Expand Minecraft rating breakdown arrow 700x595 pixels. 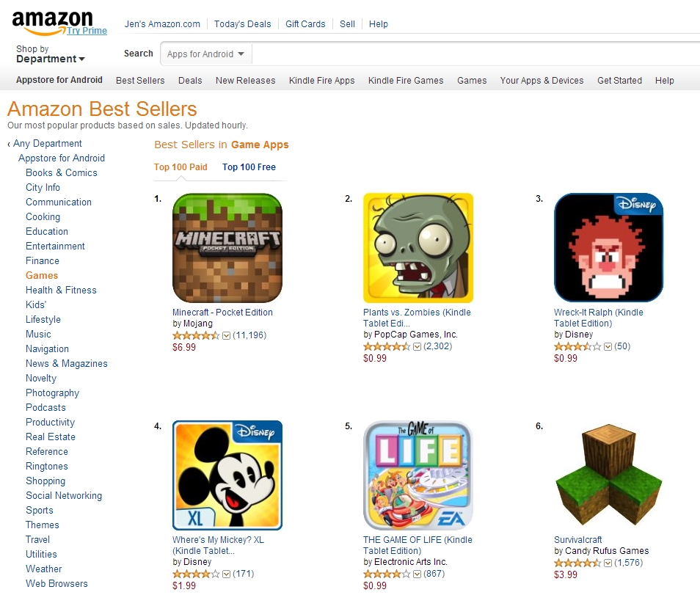tap(226, 336)
